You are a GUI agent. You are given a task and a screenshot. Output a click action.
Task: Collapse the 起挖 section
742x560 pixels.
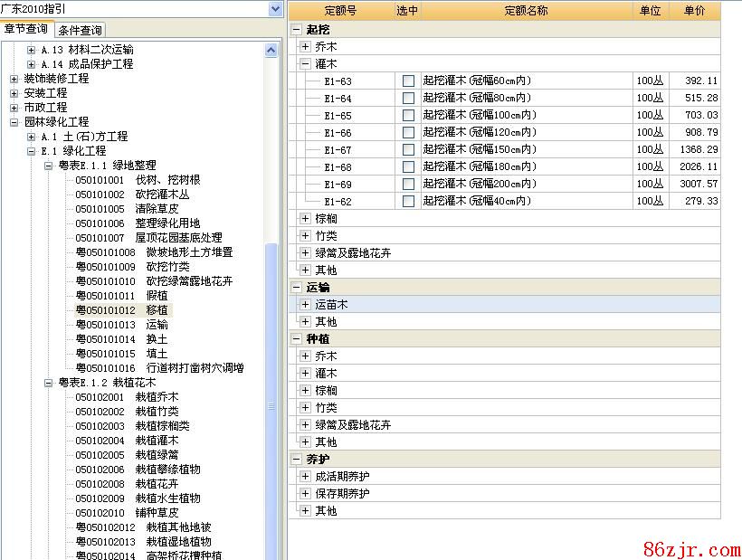(297, 30)
